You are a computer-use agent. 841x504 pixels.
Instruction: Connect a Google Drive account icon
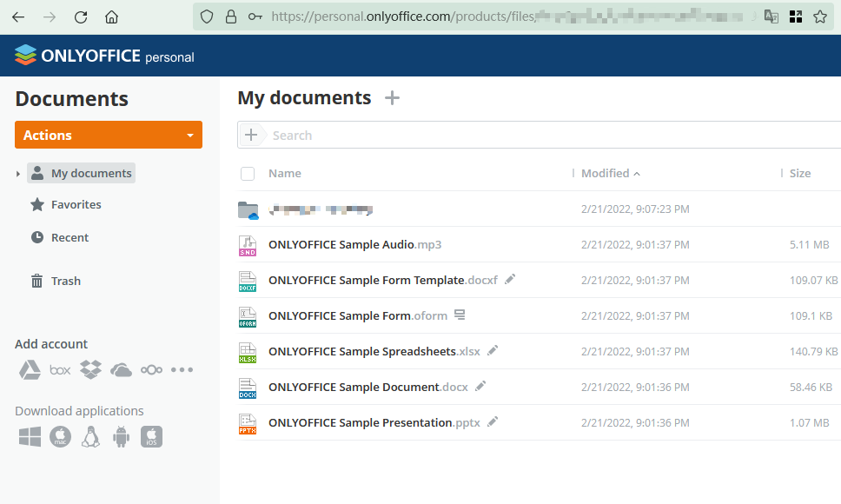click(x=30, y=370)
